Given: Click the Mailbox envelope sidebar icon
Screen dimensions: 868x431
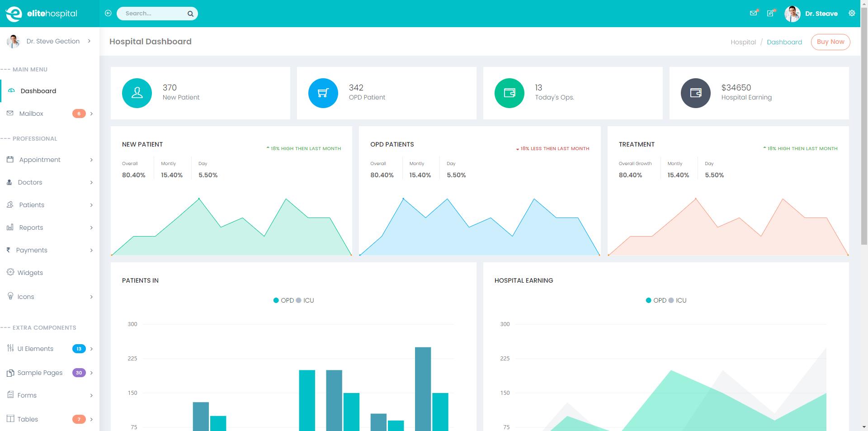Looking at the screenshot, I should coord(10,113).
